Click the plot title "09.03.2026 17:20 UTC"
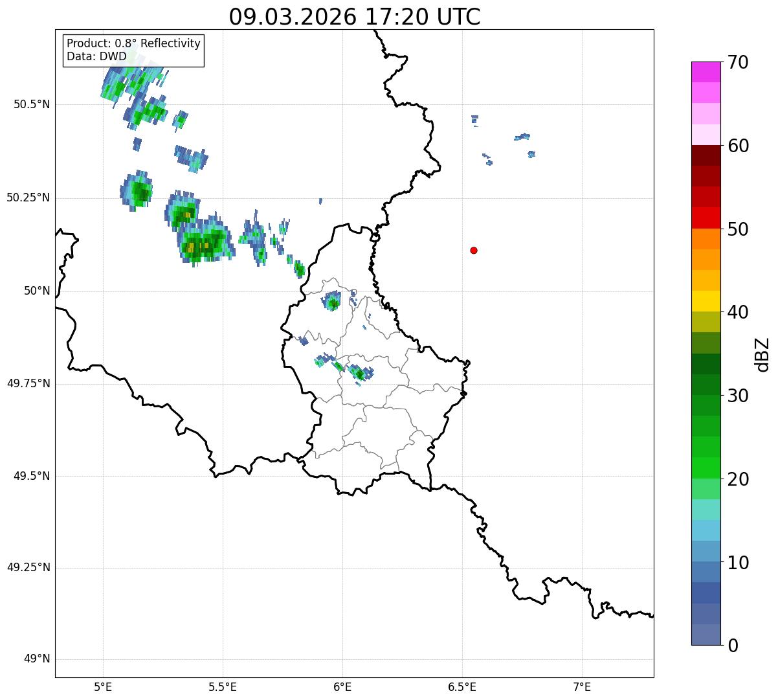The width and height of the screenshot is (778, 700). point(355,17)
